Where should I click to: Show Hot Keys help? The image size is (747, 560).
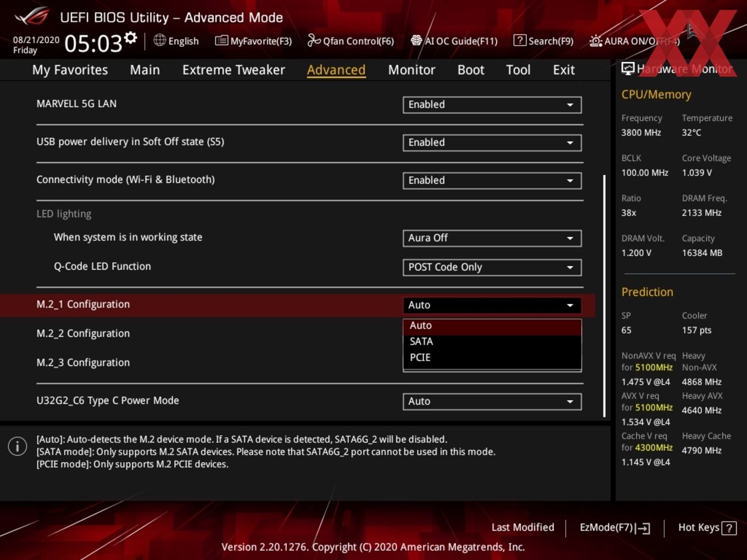click(707, 528)
